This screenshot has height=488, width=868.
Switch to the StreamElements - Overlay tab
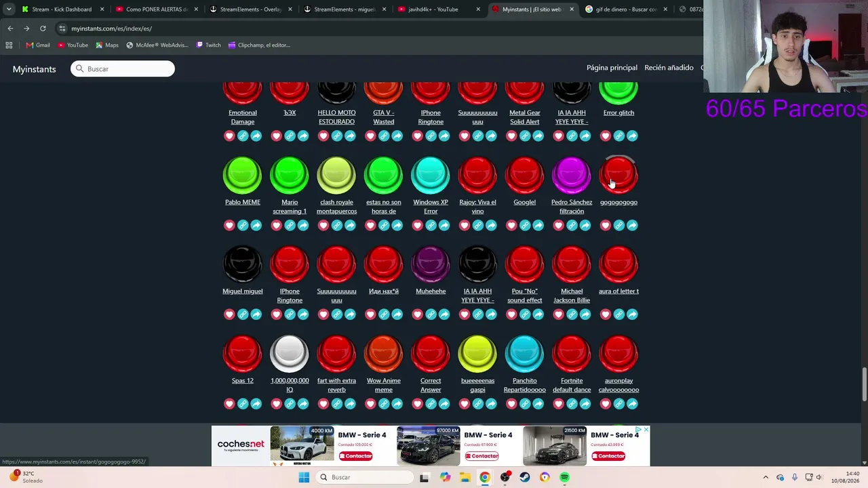[x=250, y=9]
